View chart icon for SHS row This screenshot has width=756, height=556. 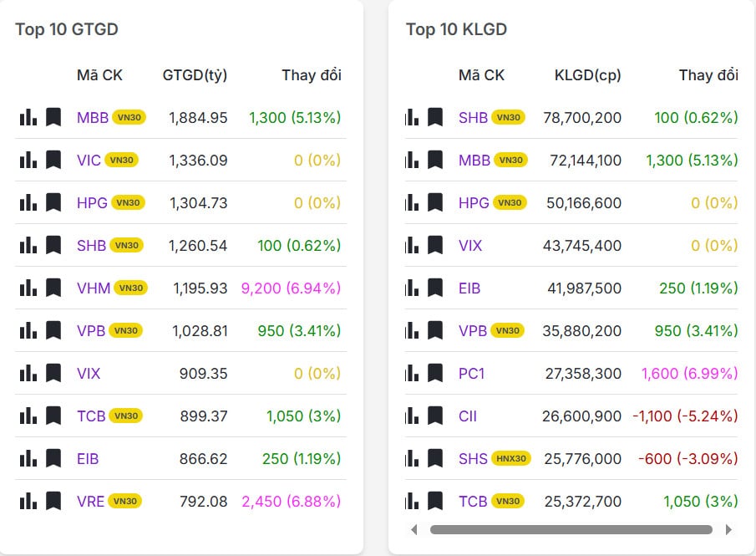411,458
